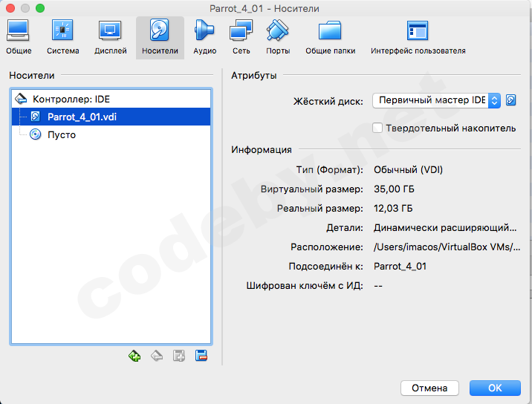Open the Дисплей settings section

pyautogui.click(x=110, y=37)
